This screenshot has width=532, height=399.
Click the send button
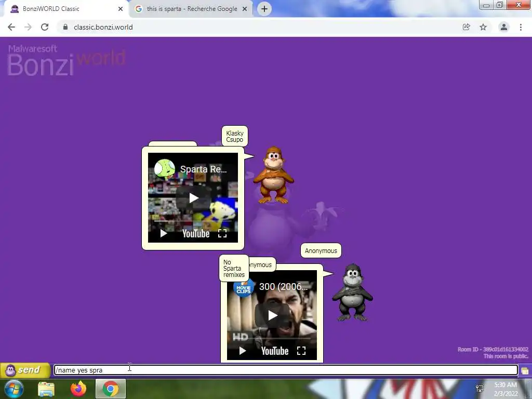(25, 370)
